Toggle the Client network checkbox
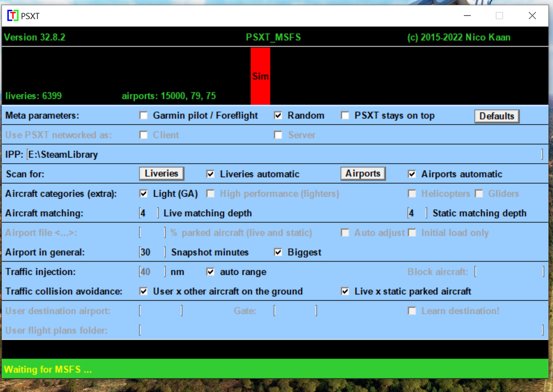Image resolution: width=553 pixels, height=392 pixels. point(144,135)
